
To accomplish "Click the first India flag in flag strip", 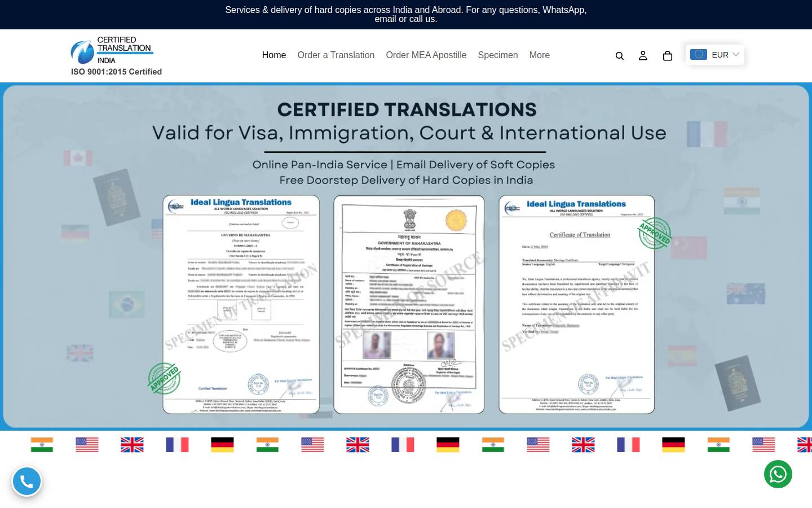I will (x=42, y=445).
